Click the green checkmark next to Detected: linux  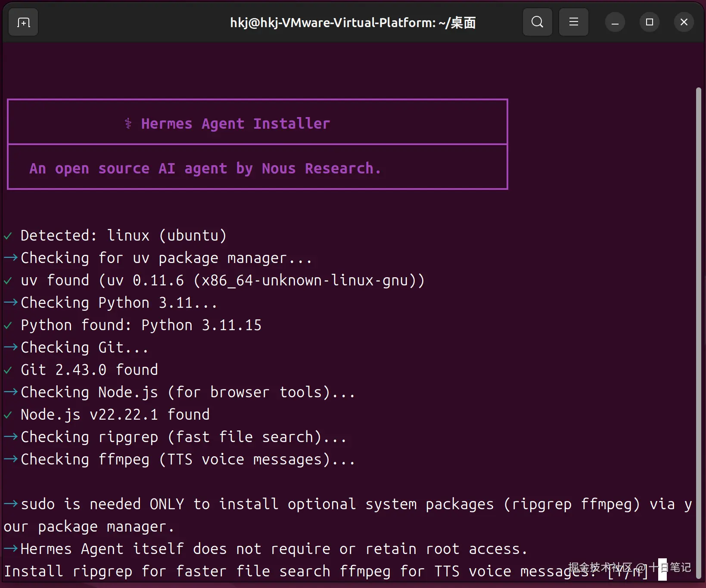pos(8,236)
